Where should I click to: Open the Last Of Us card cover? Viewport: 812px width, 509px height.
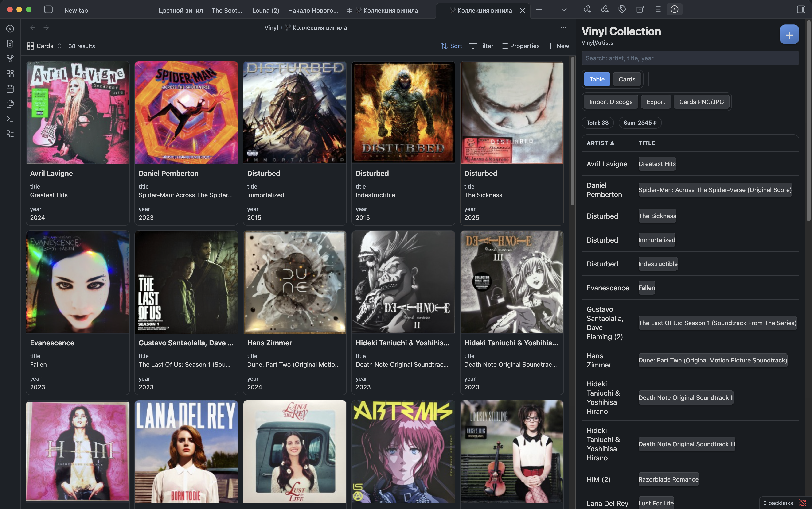[186, 282]
